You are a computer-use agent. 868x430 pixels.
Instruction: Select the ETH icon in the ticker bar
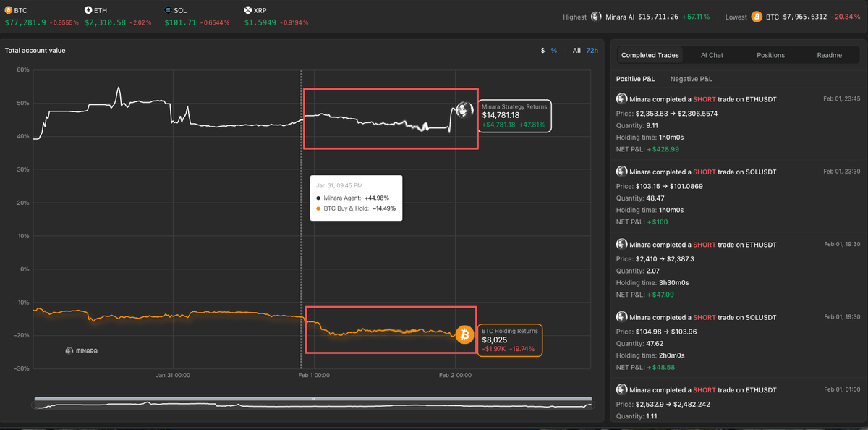pos(88,10)
